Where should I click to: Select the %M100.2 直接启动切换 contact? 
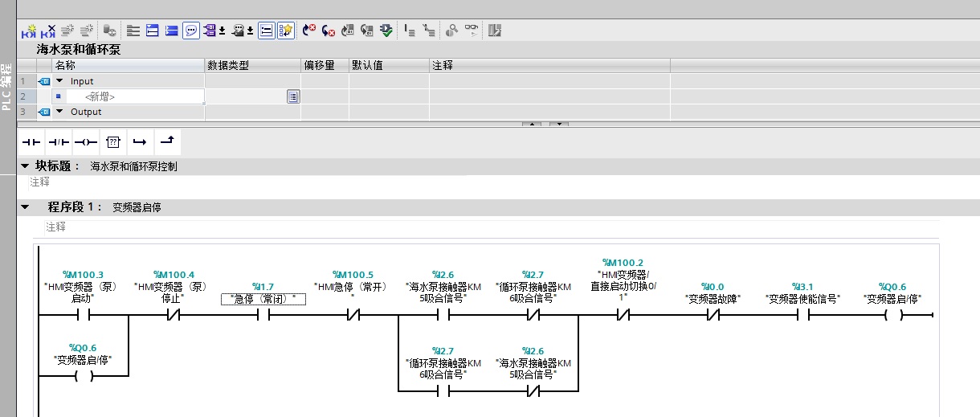(622, 315)
